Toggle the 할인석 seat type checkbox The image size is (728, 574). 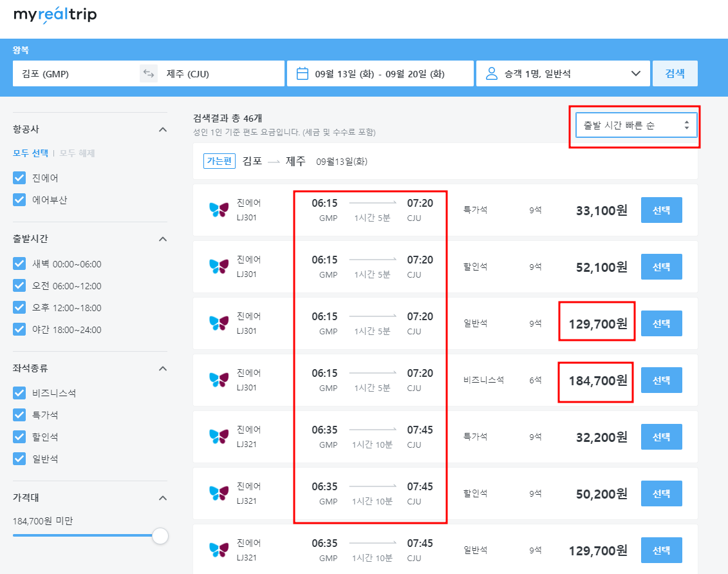pyautogui.click(x=19, y=436)
